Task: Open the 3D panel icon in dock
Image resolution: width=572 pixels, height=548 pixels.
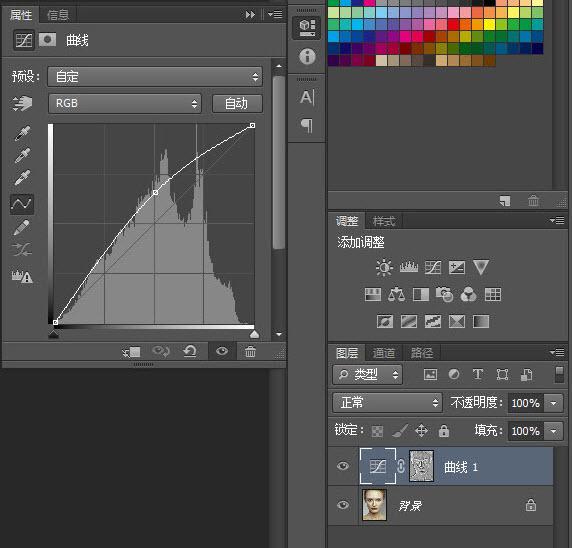Action: 307,28
